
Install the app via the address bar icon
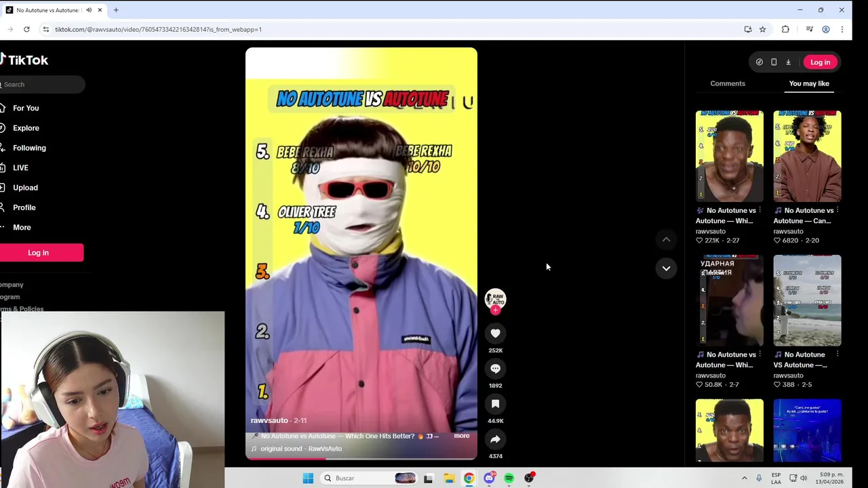pos(748,29)
